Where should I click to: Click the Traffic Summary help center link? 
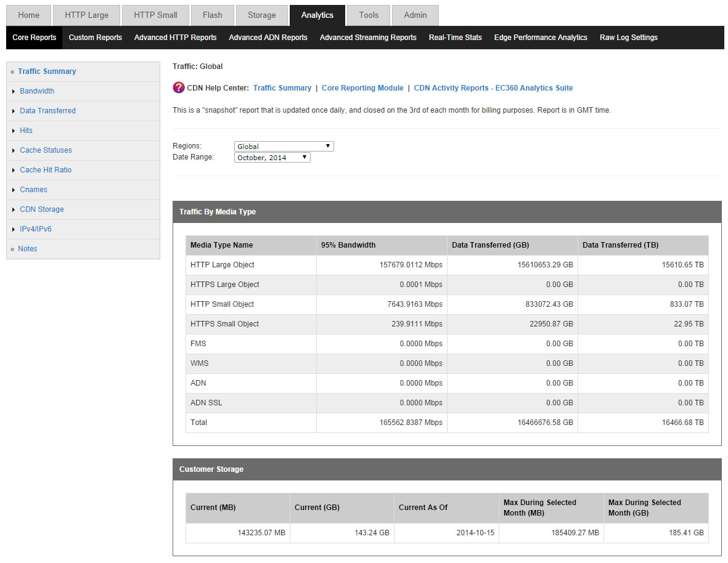coord(282,88)
